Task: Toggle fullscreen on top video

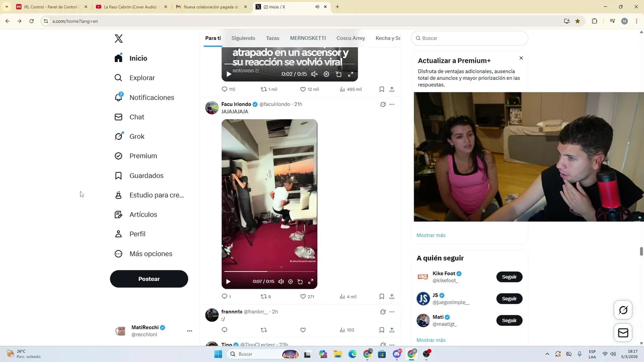Action: (351, 74)
